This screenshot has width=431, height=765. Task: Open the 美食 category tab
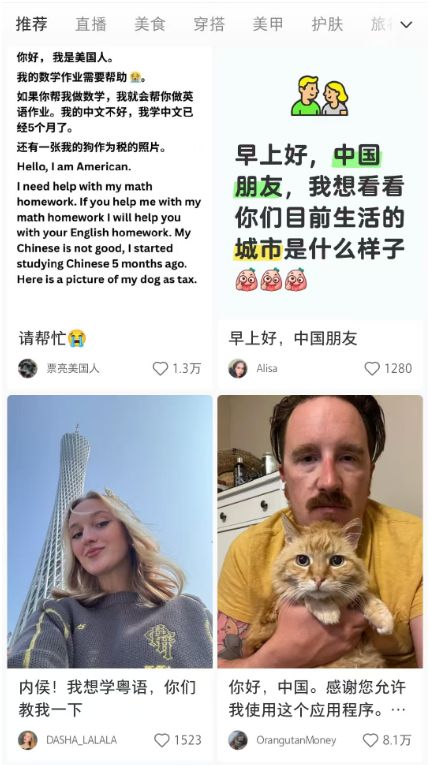click(150, 24)
